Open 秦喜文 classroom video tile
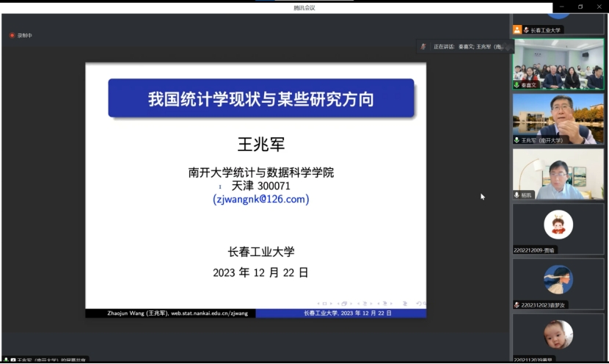 [558, 62]
